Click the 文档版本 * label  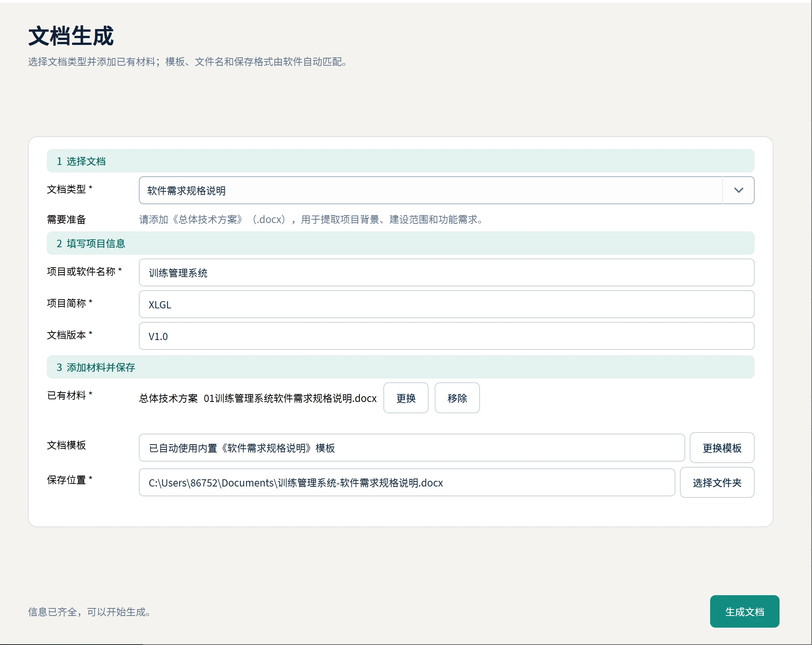click(69, 335)
